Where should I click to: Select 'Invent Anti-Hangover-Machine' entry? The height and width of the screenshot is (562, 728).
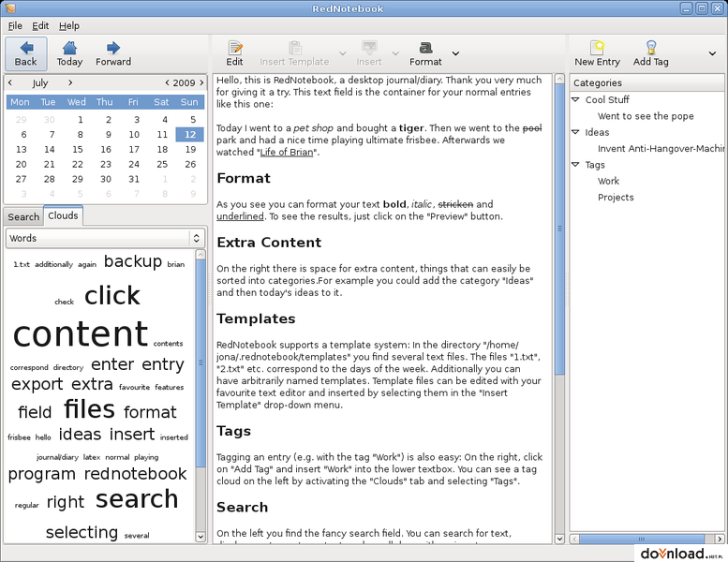661,149
